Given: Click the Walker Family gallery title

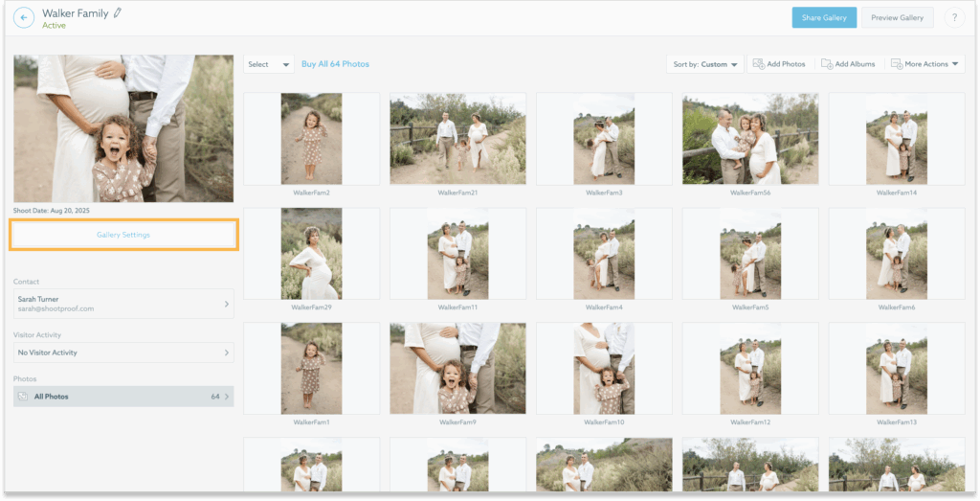Looking at the screenshot, I should [75, 13].
